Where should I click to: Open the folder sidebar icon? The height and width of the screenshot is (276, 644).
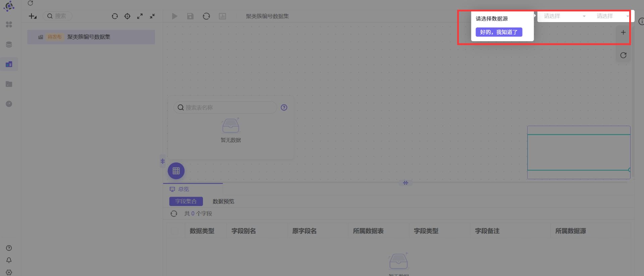(9, 84)
